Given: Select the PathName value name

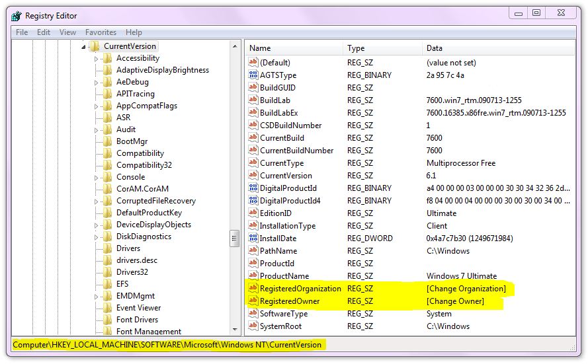Looking at the screenshot, I should tap(278, 251).
